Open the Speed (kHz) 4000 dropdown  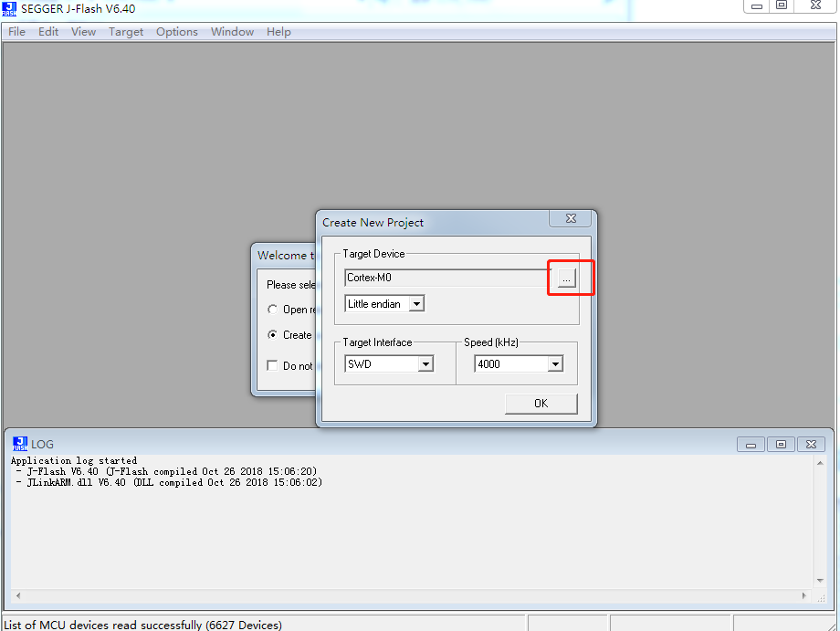click(555, 364)
